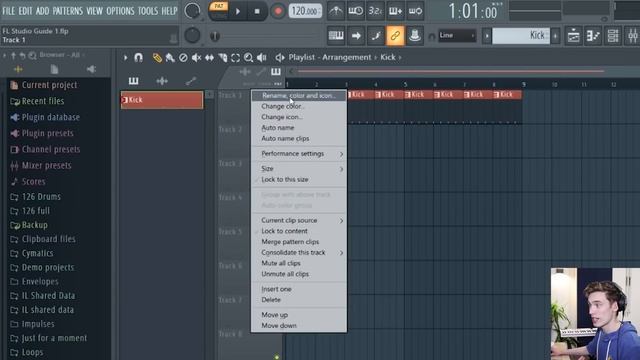Toggle wait for input before recording
The height and width of the screenshot is (360, 640).
[356, 11]
